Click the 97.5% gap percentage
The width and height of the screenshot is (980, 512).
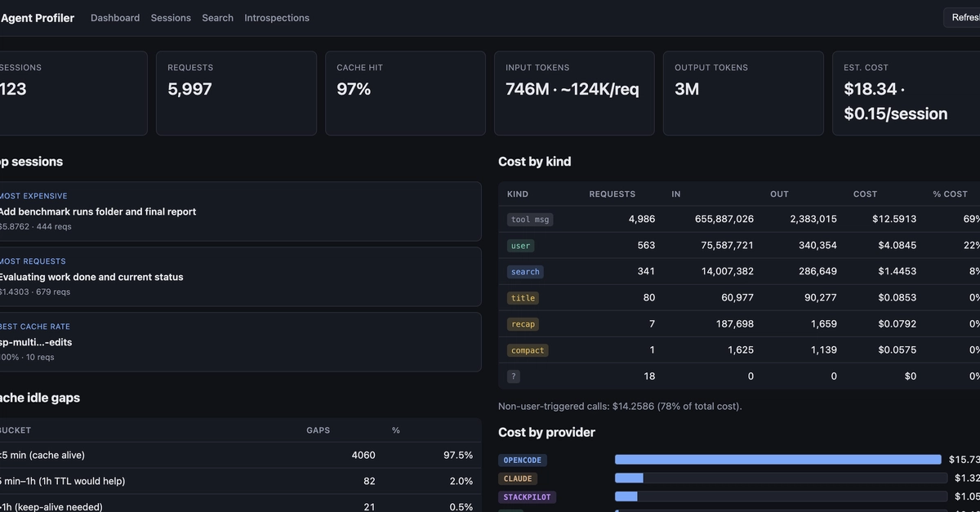(458, 455)
